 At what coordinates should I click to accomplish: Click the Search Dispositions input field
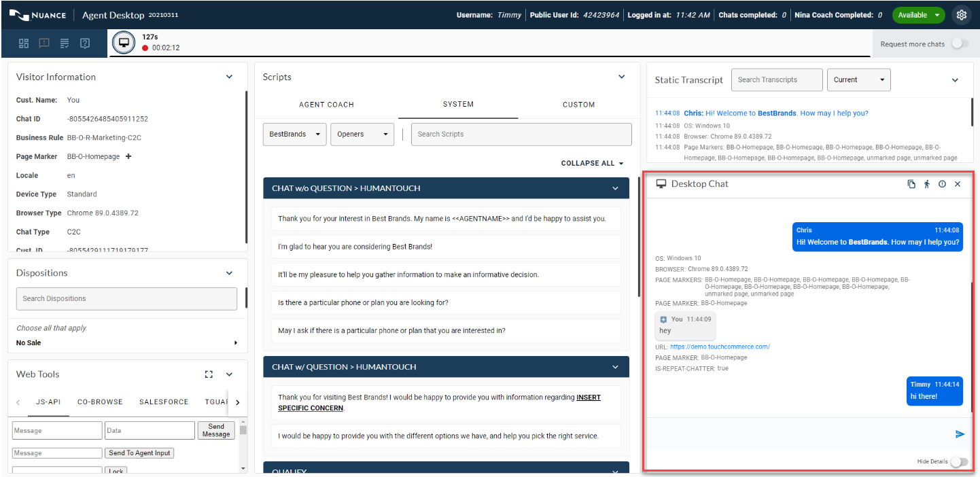click(x=126, y=298)
